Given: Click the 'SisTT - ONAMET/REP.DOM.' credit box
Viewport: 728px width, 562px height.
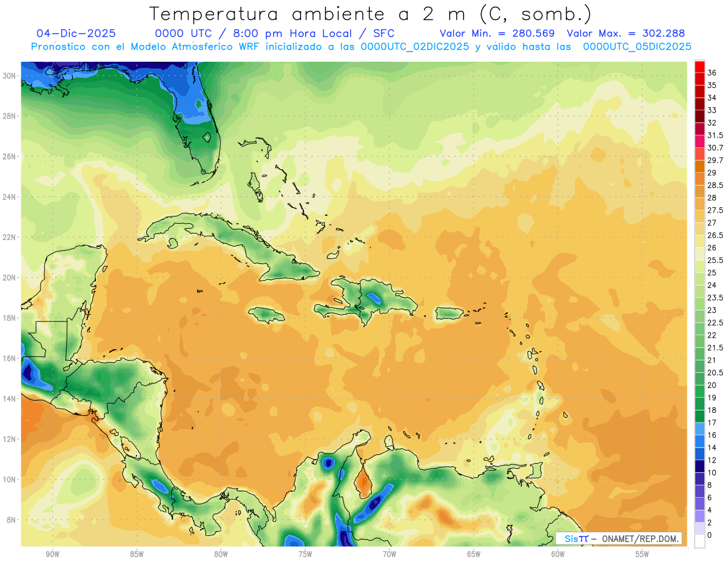Looking at the screenshot, I should pos(619,538).
